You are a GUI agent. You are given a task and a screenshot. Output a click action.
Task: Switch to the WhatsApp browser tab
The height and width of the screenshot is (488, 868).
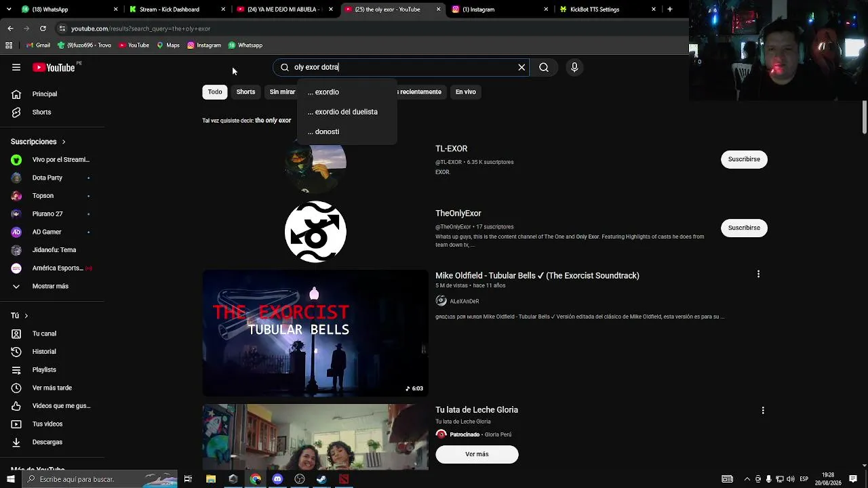coord(68,9)
